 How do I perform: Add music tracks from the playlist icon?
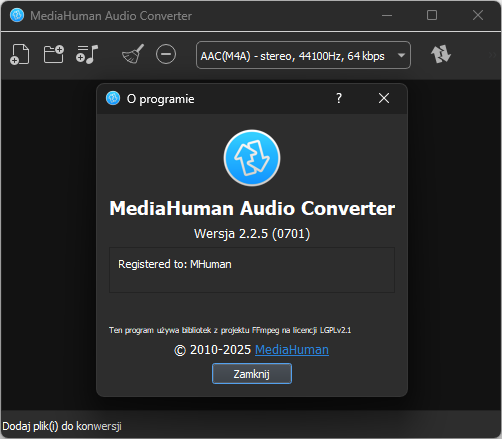(87, 54)
